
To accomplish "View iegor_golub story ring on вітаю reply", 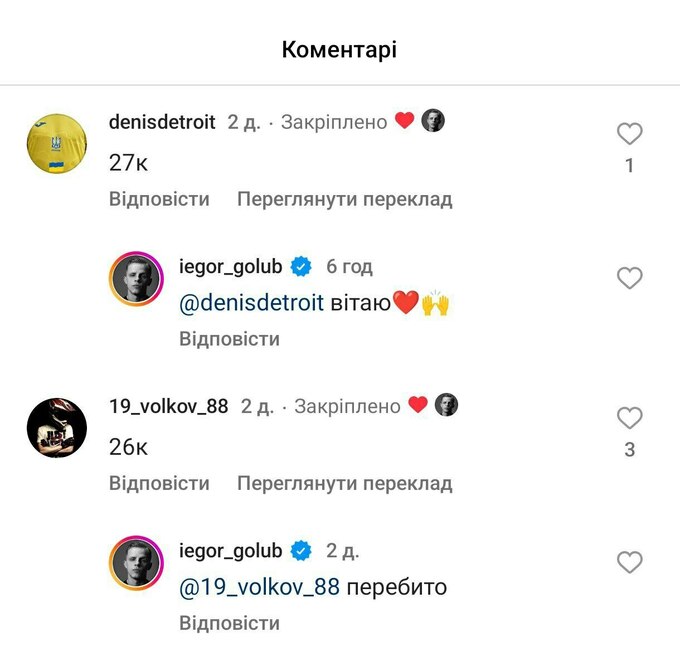I will click(x=136, y=279).
